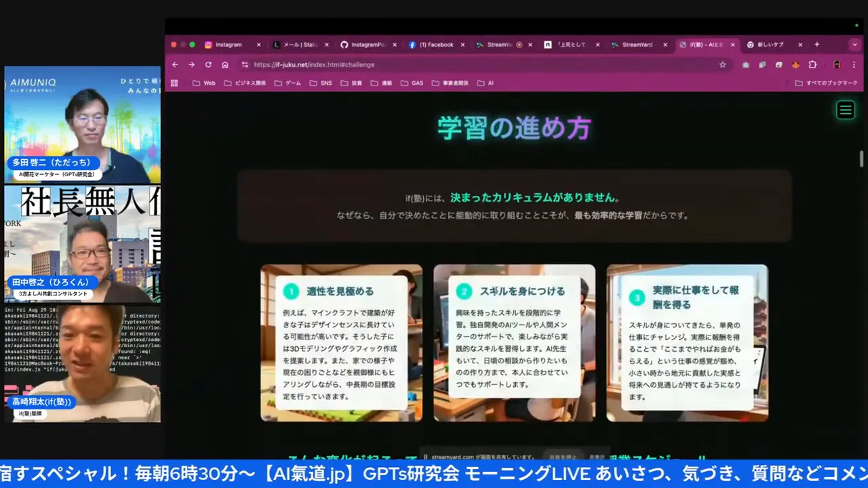This screenshot has height=488, width=868.
Task: Open the site information icon beside the URL
Action: pos(245,64)
